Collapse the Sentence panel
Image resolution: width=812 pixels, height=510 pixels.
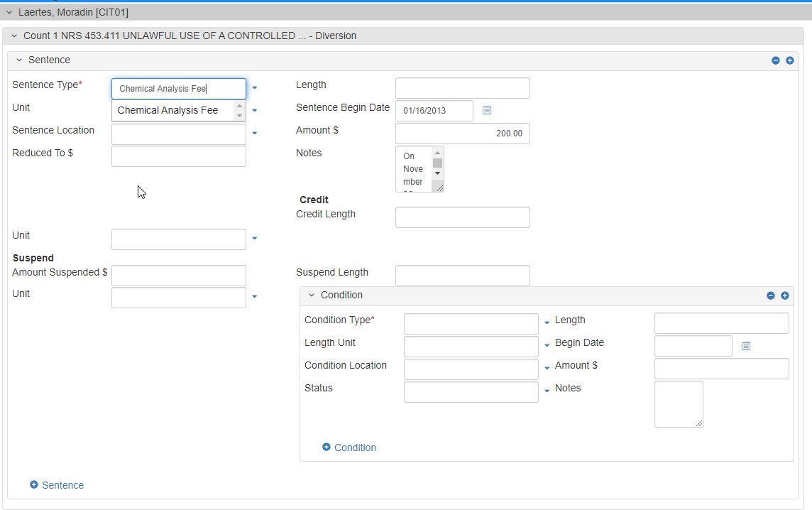[19, 60]
